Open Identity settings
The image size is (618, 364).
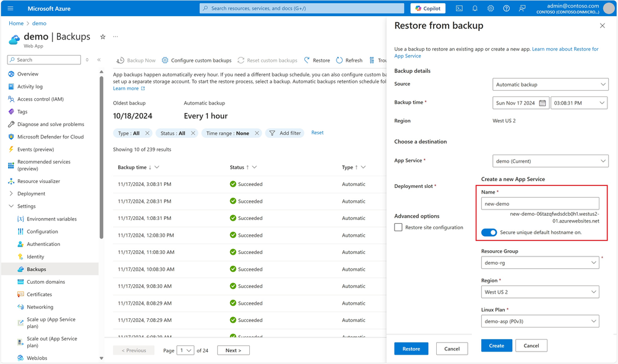point(35,257)
